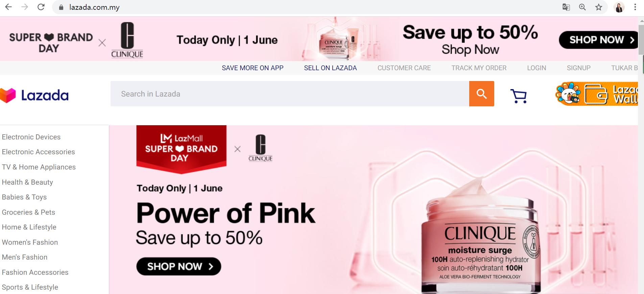Select Health & Beauty category
Viewport: 644px width, 294px height.
pos(27,182)
